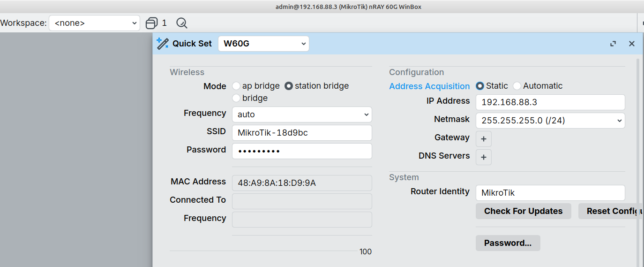Click the Quick Set panel vertical scrollbar
This screenshot has height=267, width=644.
coord(637,162)
